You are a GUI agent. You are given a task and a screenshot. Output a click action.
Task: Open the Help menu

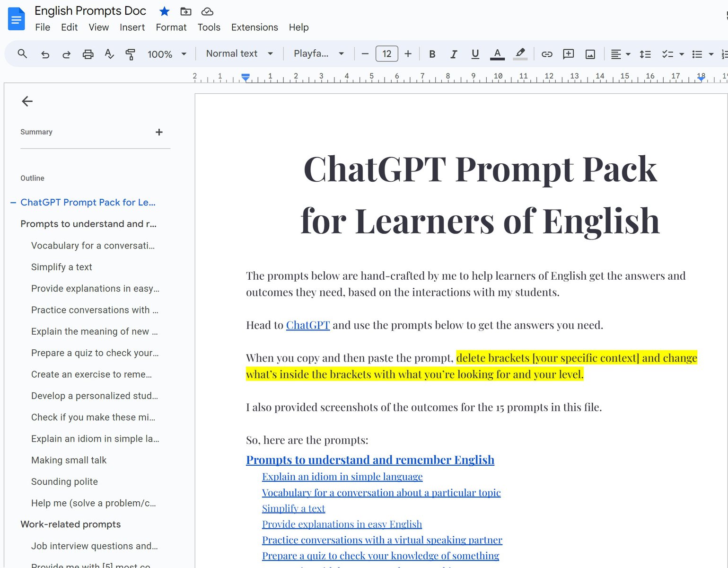pyautogui.click(x=298, y=27)
